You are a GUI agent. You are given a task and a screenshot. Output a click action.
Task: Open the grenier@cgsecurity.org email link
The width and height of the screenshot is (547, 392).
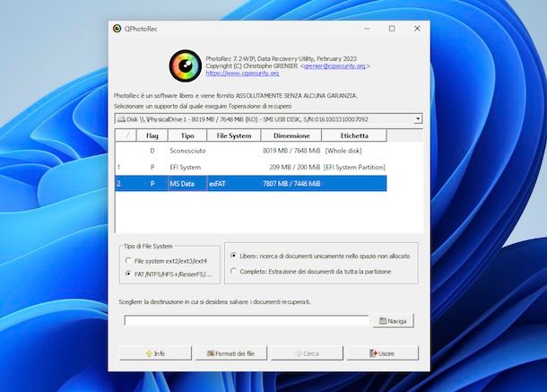coord(334,66)
